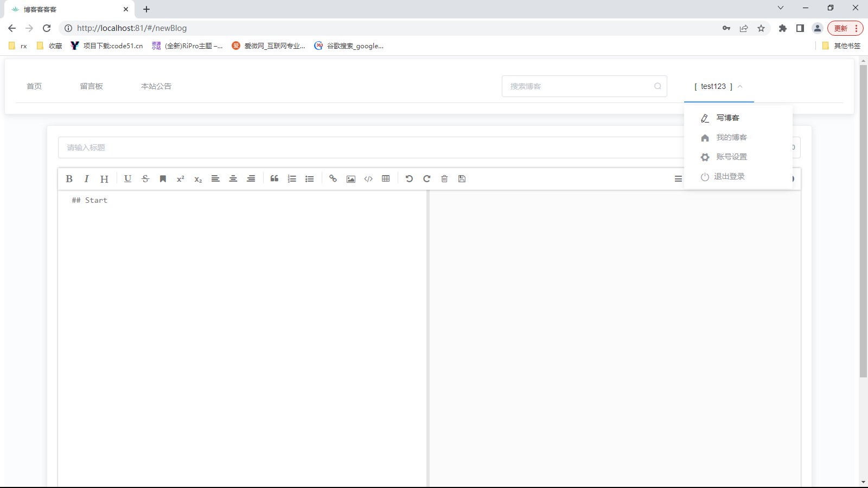Open the 留言板 page
This screenshot has height=488, width=868.
click(91, 86)
